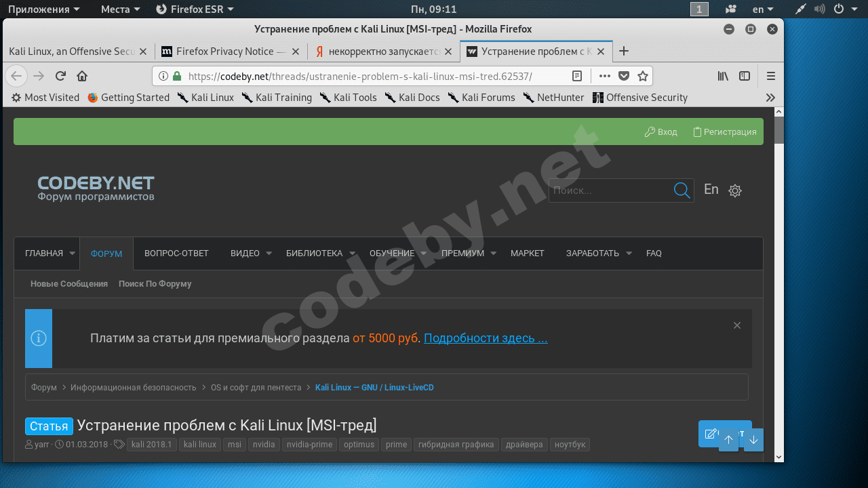
Task: Jump to page bottom with the down arrow button
Action: 753,439
